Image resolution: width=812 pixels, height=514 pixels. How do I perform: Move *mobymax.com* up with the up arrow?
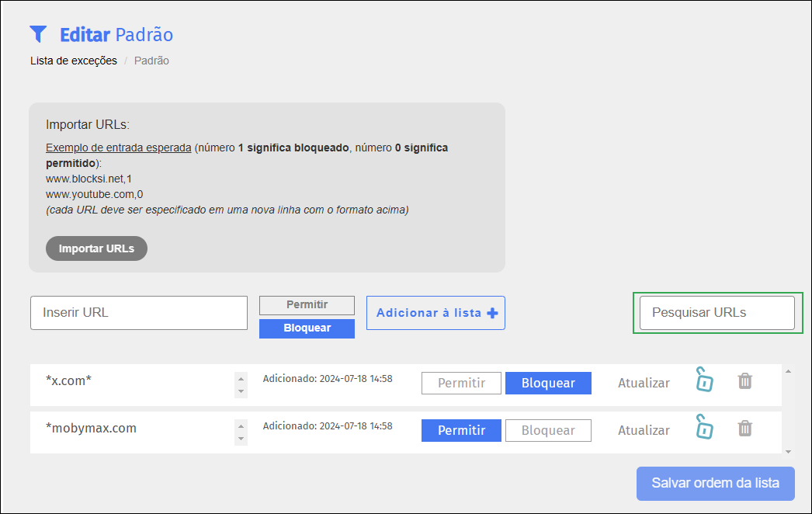241,426
